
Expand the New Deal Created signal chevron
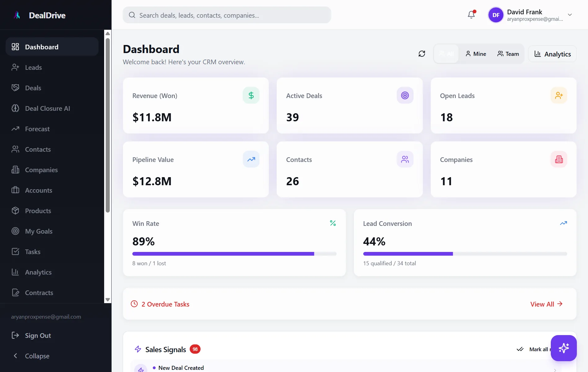click(555, 370)
